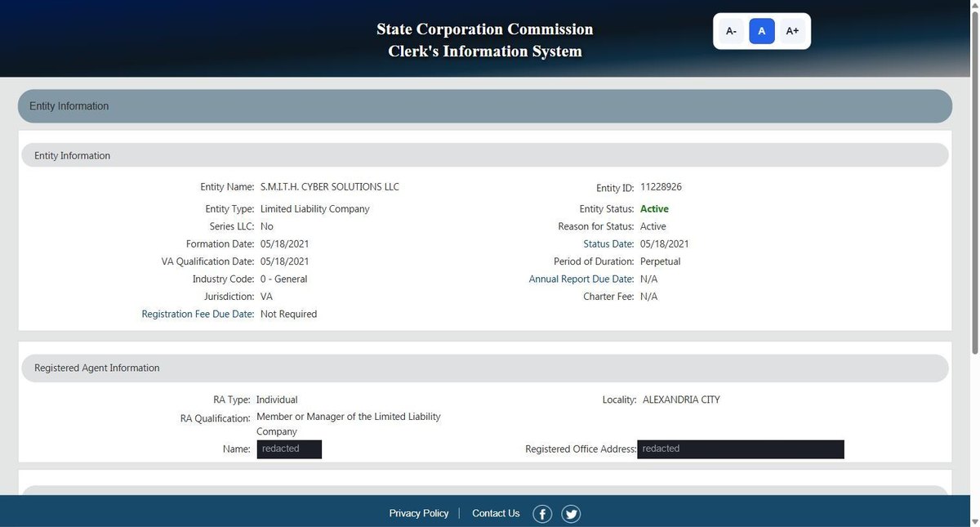Click the Reason for Status Active value
The width and height of the screenshot is (980, 527).
point(653,226)
